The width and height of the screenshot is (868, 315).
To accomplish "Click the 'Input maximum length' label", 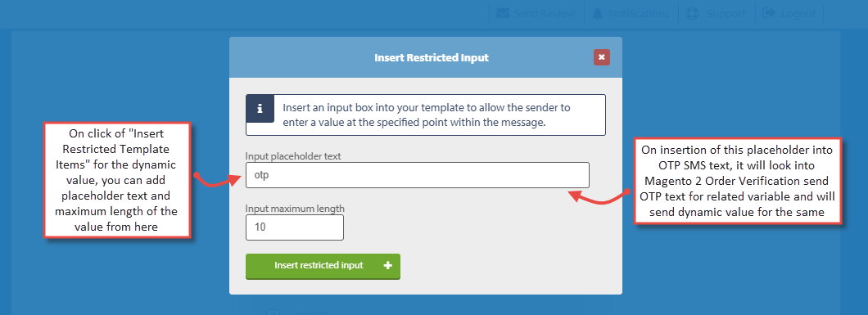I will click(x=295, y=209).
